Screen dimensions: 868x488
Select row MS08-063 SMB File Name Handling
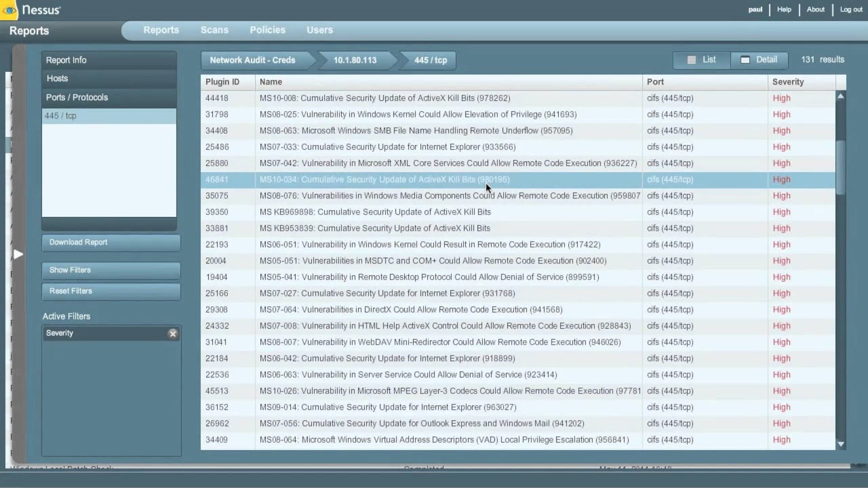pos(518,131)
